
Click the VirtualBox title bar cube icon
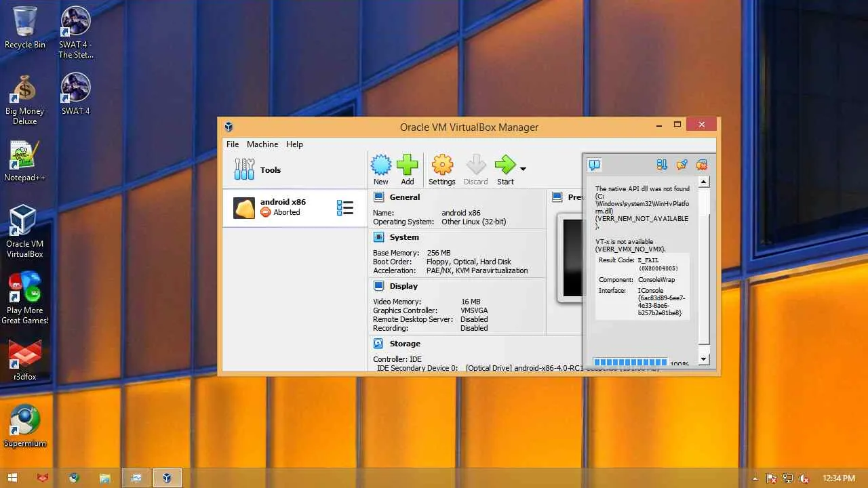[229, 127]
